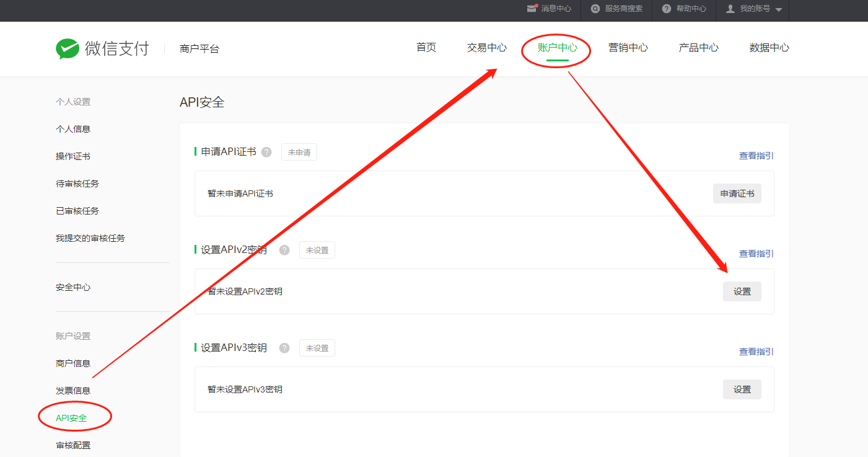Select 商户信息 in the sidebar
Screen dimensions: 868x457
(x=73, y=363)
